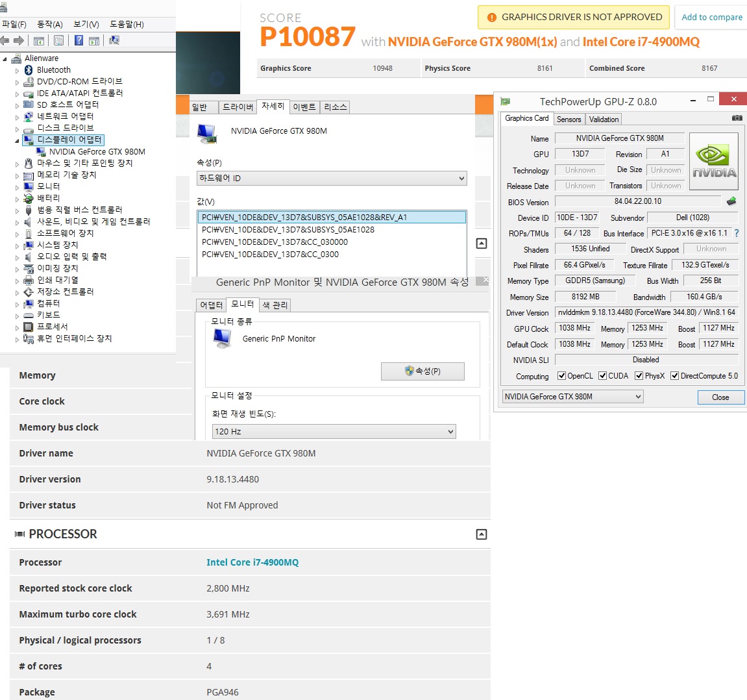Toggle the PhysX checkbox in GPU-Z
The height and width of the screenshot is (700, 747).
[639, 376]
